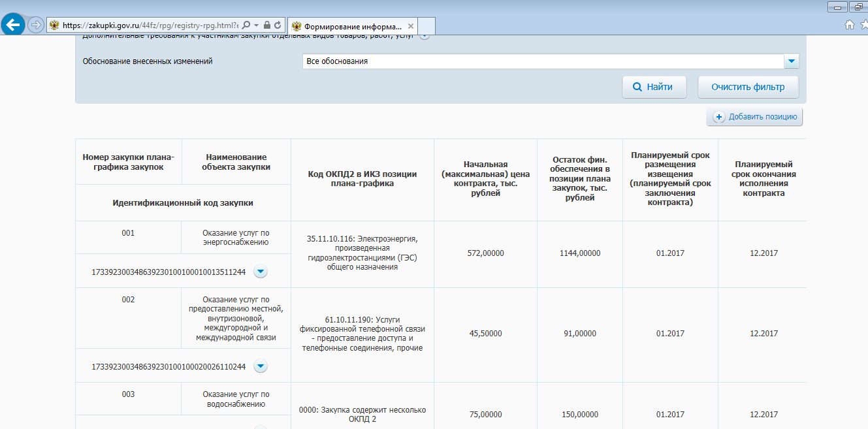The width and height of the screenshot is (868, 429).
Task: Open the browser Home page icon
Action: pyautogui.click(x=850, y=25)
